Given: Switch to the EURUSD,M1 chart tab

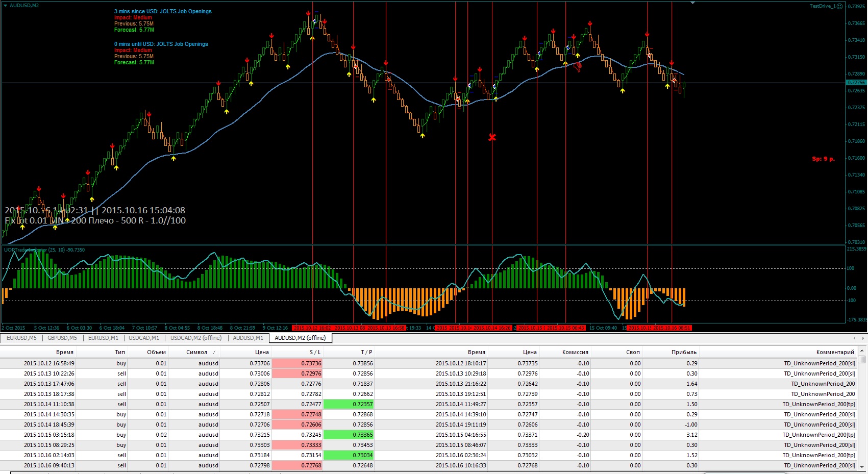Looking at the screenshot, I should pyautogui.click(x=103, y=338).
